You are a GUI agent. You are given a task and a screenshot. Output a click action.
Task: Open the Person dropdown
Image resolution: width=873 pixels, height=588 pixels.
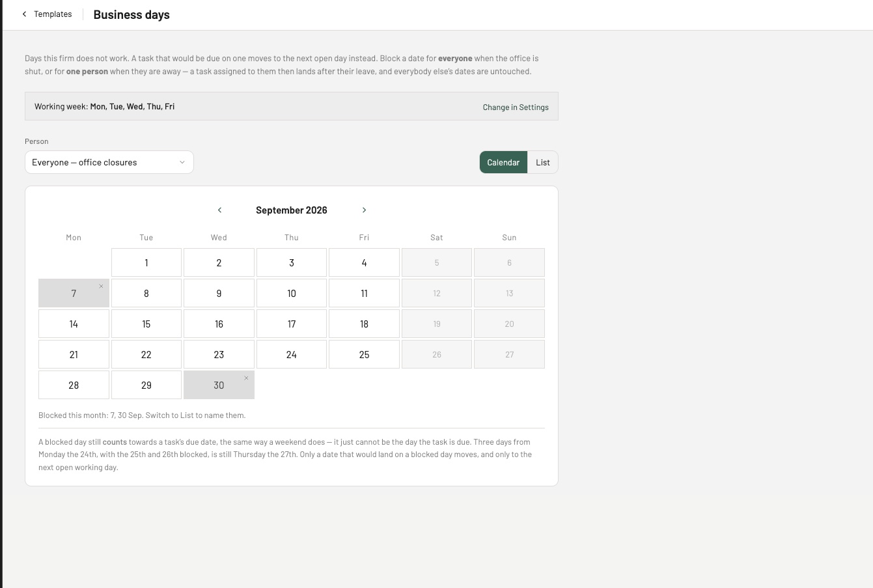point(109,162)
